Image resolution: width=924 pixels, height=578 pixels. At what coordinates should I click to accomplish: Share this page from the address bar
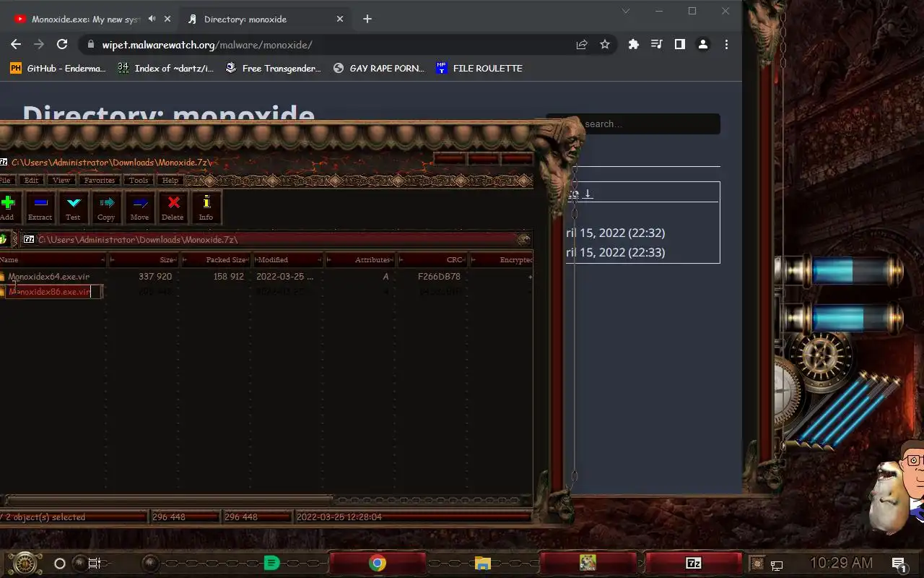point(582,45)
